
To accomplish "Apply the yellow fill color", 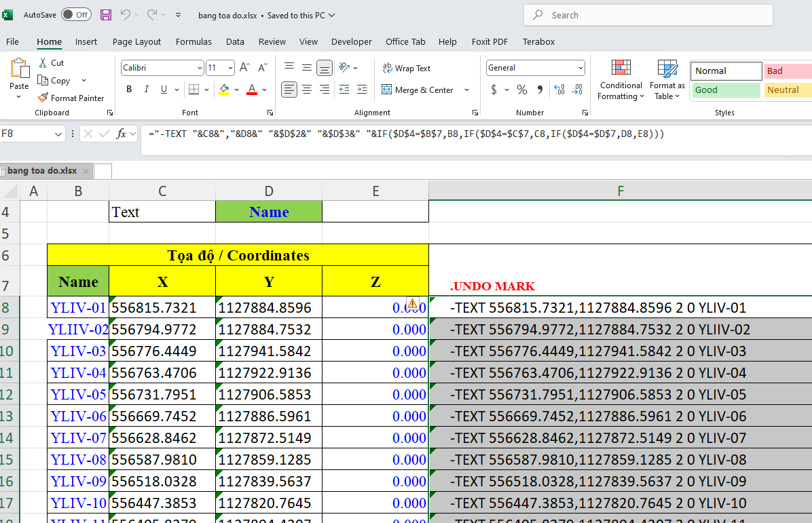I will [x=225, y=90].
